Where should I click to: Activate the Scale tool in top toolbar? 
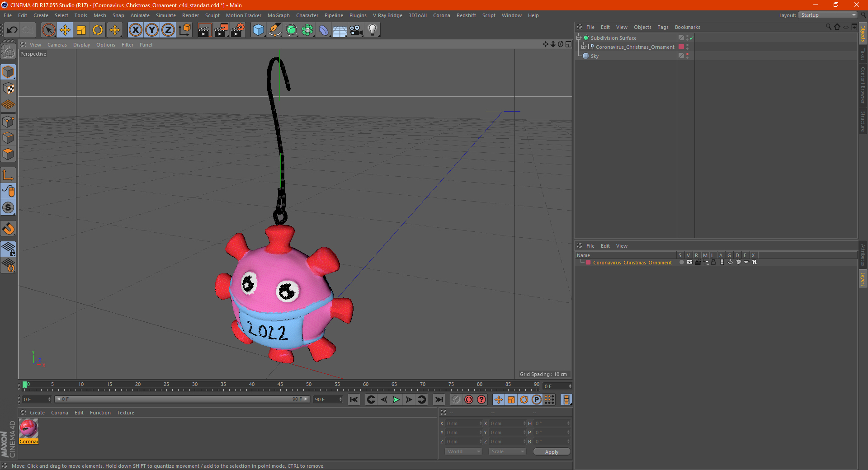tap(81, 30)
